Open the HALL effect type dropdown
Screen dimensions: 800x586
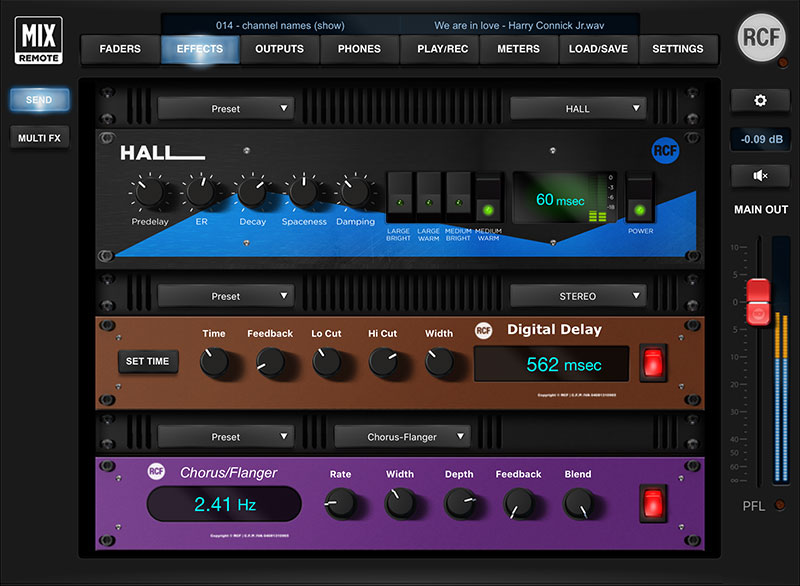[x=578, y=108]
